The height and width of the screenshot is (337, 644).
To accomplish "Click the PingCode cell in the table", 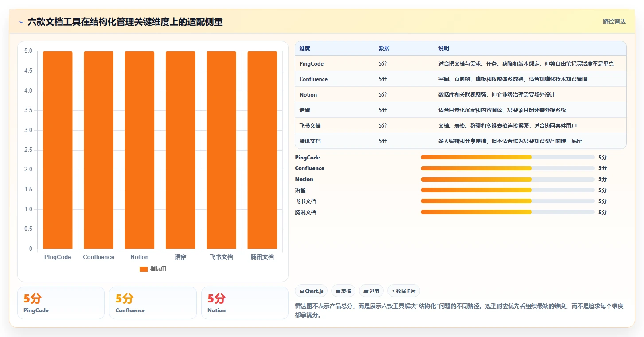I will 312,64.
